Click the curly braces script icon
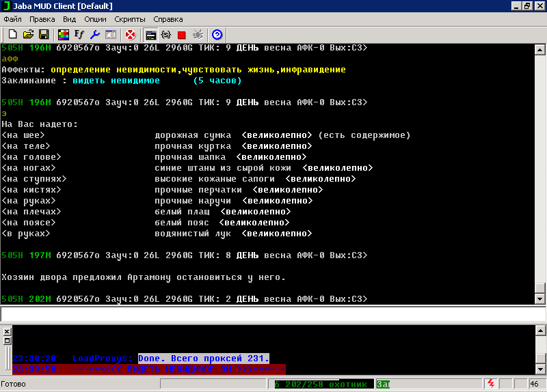 tap(165, 34)
